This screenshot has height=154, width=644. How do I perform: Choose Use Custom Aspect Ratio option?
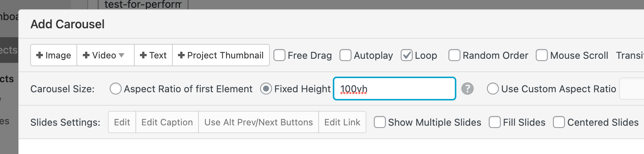pos(493,89)
